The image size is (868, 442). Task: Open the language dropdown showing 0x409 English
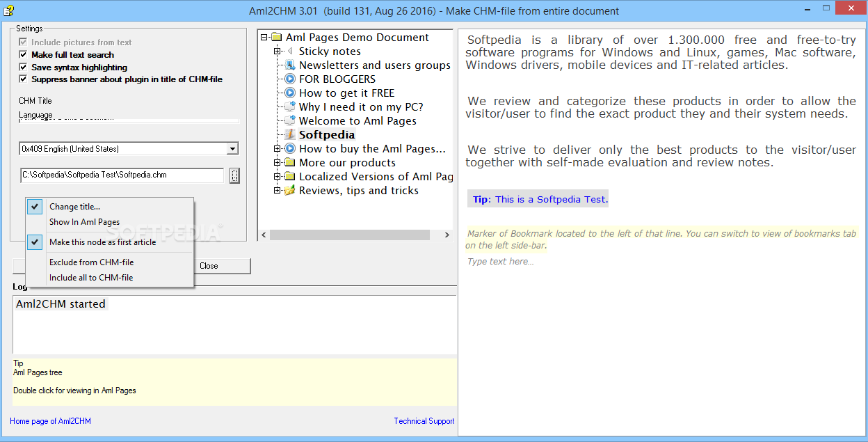(x=232, y=149)
